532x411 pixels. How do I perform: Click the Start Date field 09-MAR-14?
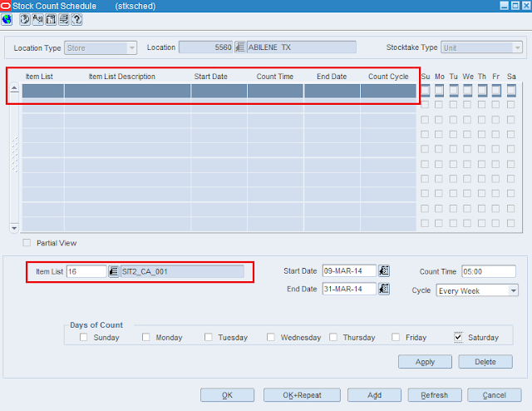pos(349,270)
